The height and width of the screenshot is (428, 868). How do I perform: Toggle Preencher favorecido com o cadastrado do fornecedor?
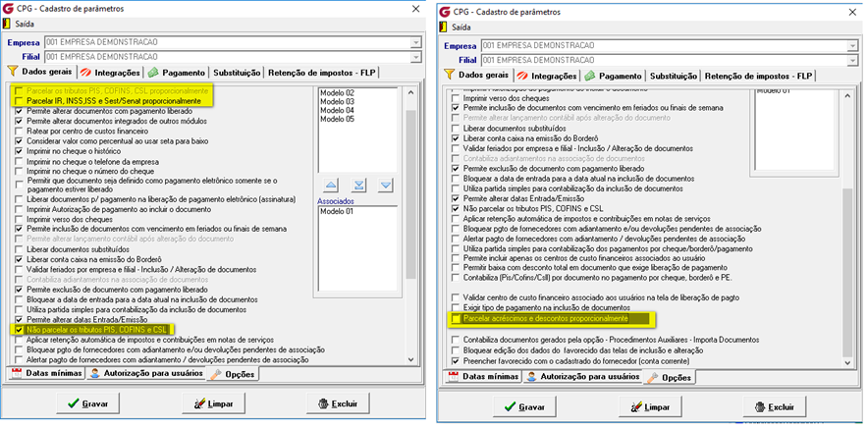coord(456,360)
